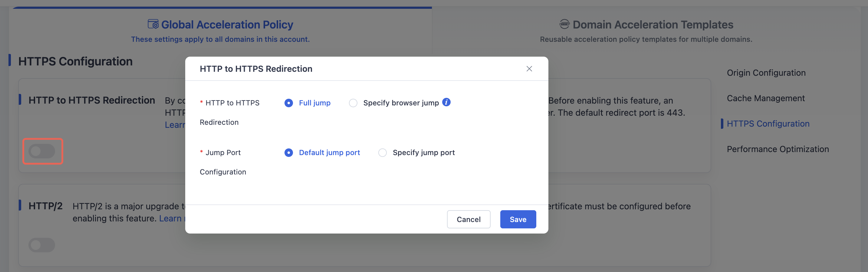Open the Learn more link under HTTP/2
This screenshot has width=868, height=272.
(172, 218)
